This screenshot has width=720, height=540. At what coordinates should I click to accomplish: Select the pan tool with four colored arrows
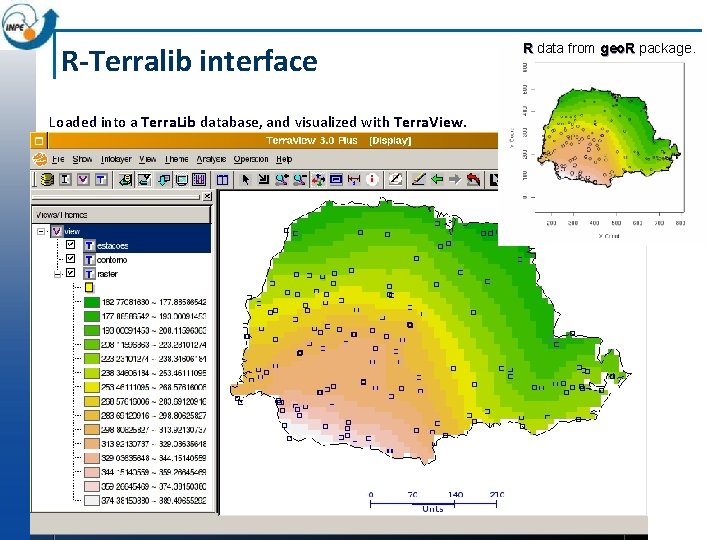tap(318, 180)
